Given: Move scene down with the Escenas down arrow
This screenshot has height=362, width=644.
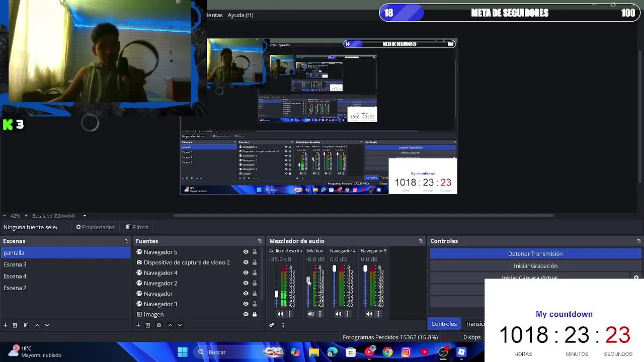Looking at the screenshot, I should pyautogui.click(x=47, y=325).
